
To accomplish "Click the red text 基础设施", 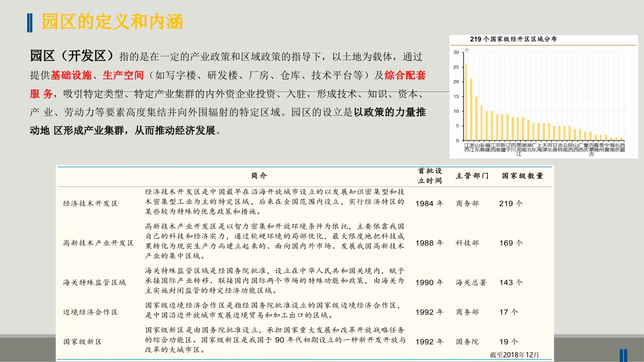I will pyautogui.click(x=69, y=75).
